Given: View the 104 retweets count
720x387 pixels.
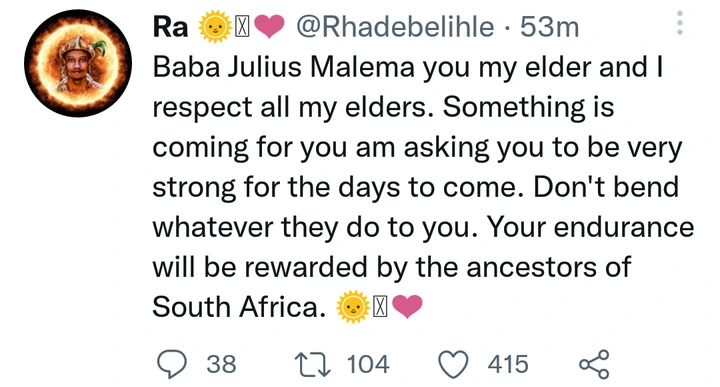Looking at the screenshot, I should tap(368, 365).
